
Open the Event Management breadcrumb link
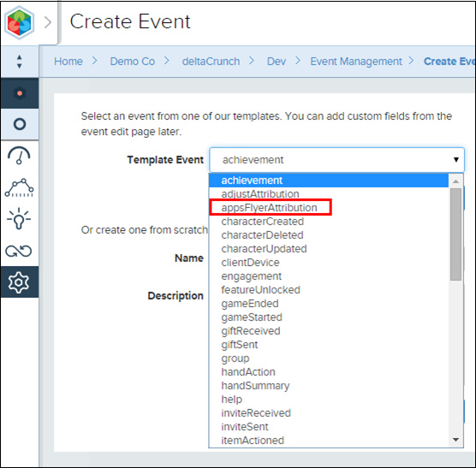[356, 62]
